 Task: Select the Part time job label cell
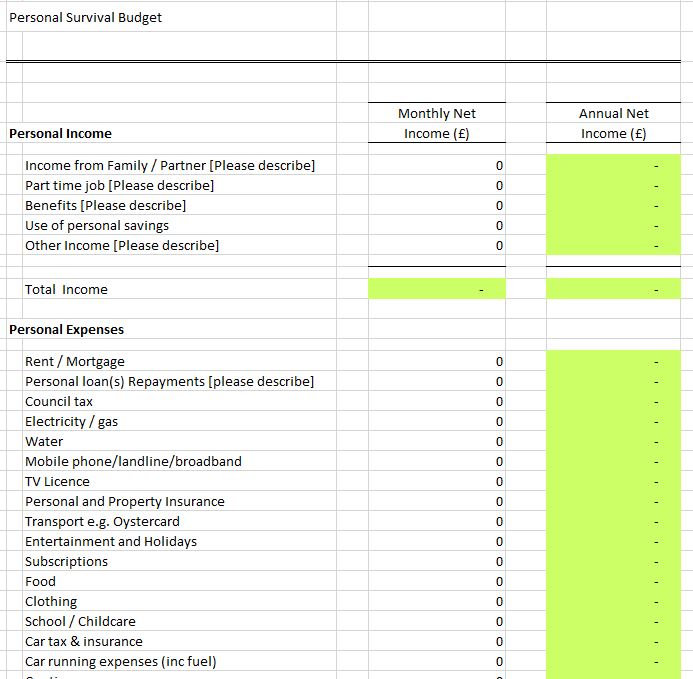pos(119,185)
